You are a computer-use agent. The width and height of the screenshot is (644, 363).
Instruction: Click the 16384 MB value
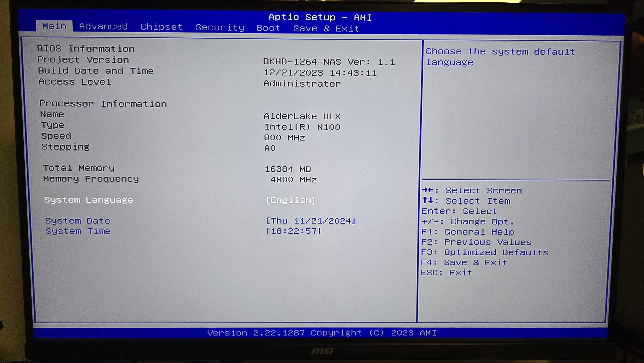pyautogui.click(x=288, y=169)
